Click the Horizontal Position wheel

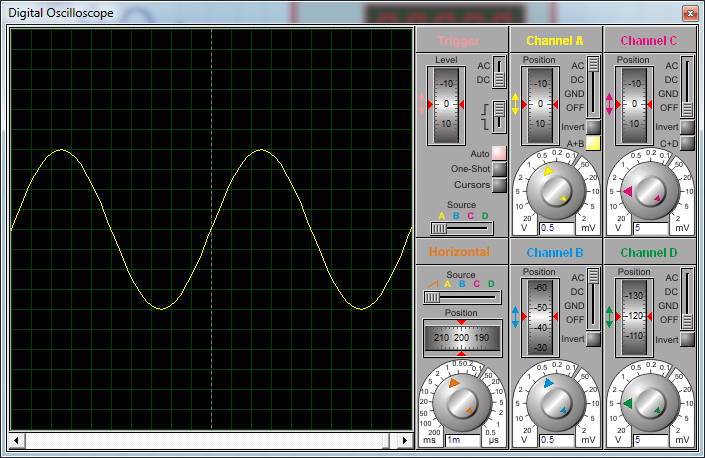(x=462, y=338)
